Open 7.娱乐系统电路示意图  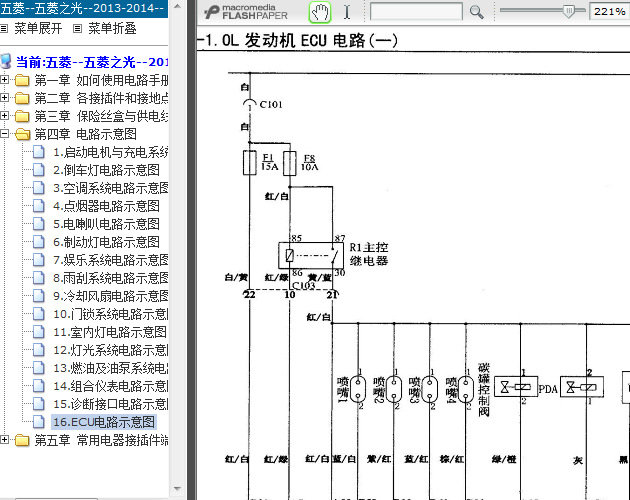click(x=110, y=260)
